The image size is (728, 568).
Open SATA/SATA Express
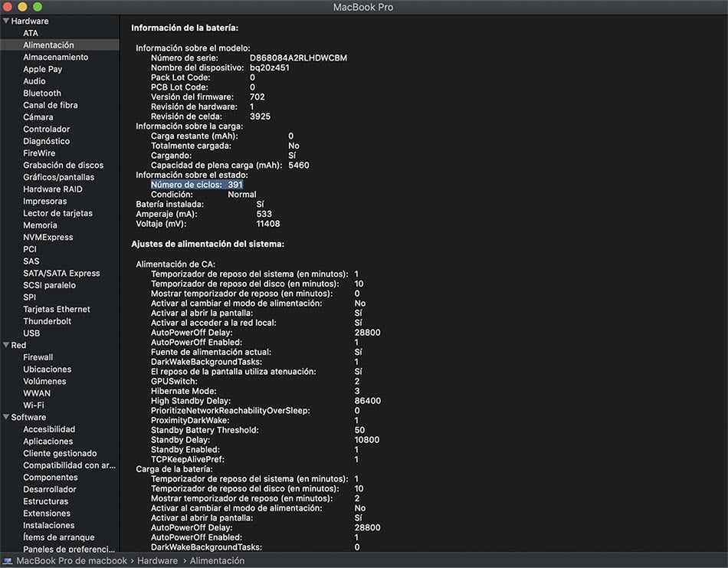(x=62, y=273)
